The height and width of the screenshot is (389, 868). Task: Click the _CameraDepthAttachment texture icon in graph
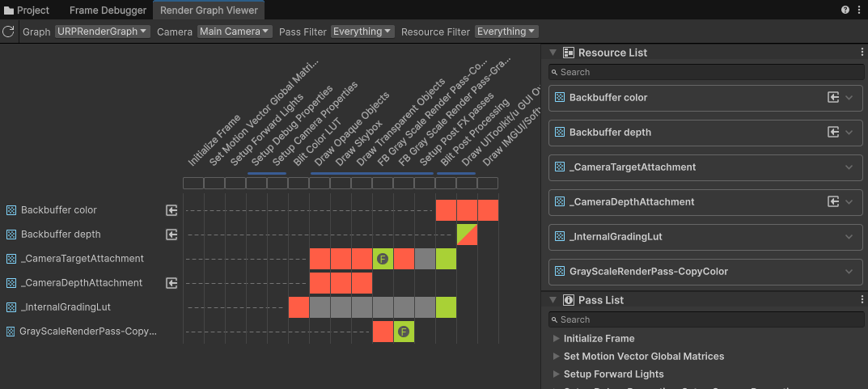11,283
